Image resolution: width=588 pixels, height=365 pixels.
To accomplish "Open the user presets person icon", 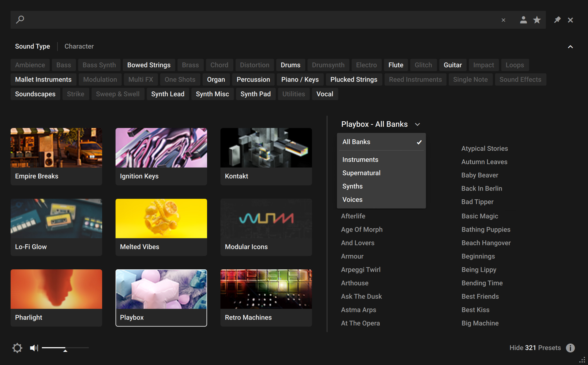I will (523, 20).
